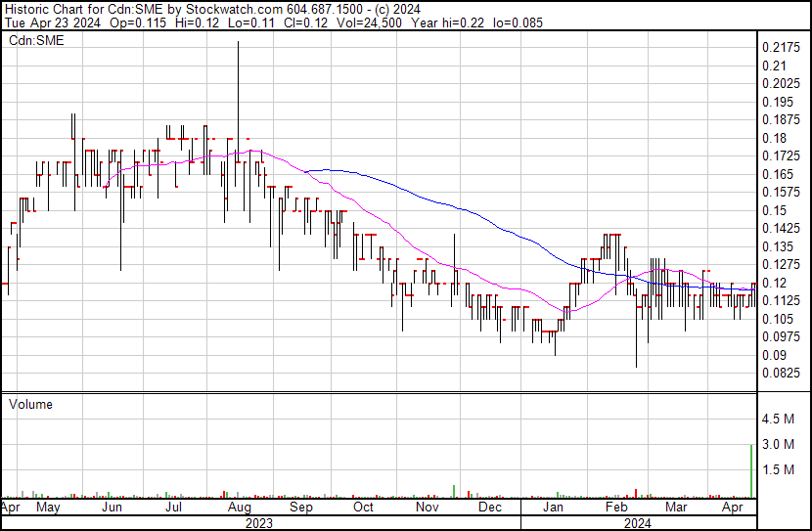Screen dimensions: 812x531
Task: Click the Stockwatch.com chart title text
Action: pyautogui.click(x=235, y=10)
